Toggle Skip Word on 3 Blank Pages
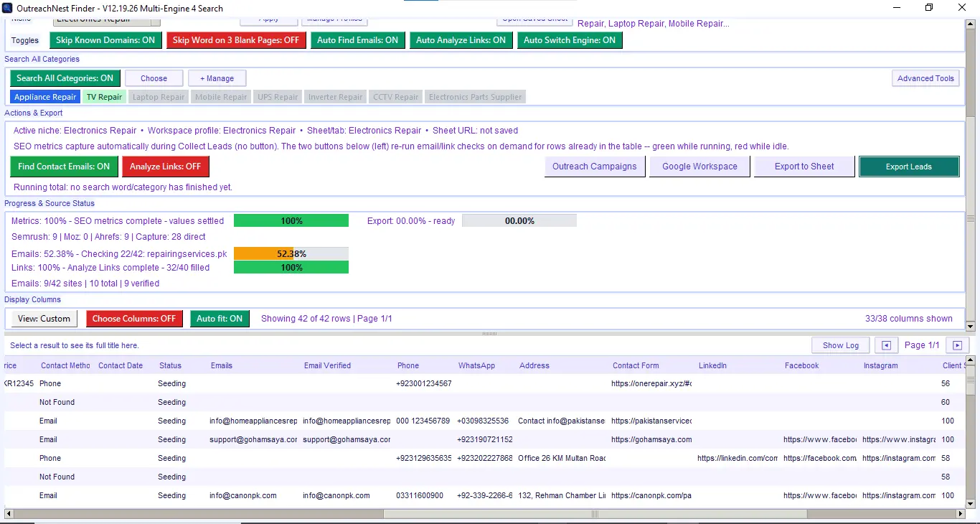Screen dimensions: 980x524 [x=236, y=40]
